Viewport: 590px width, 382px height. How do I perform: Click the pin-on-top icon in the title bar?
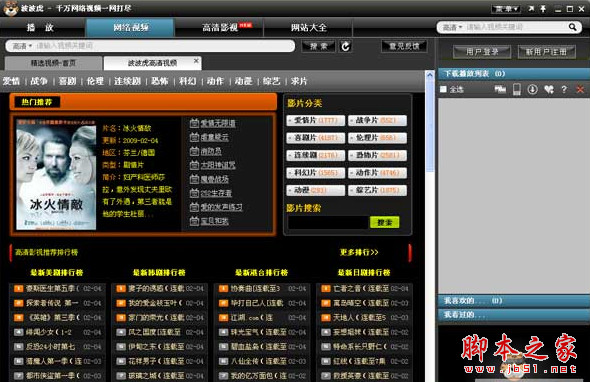coord(543,8)
